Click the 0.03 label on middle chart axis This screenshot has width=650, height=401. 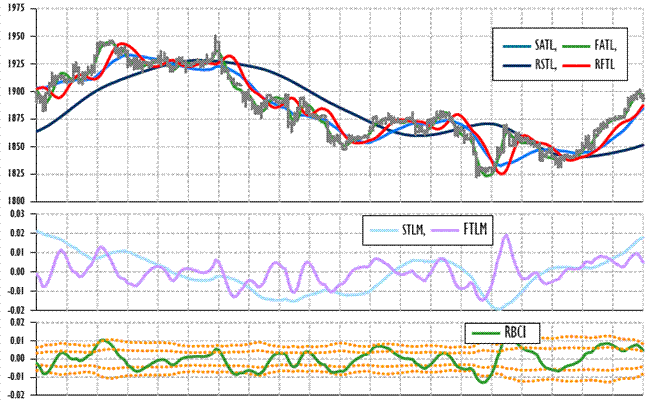pos(17,214)
